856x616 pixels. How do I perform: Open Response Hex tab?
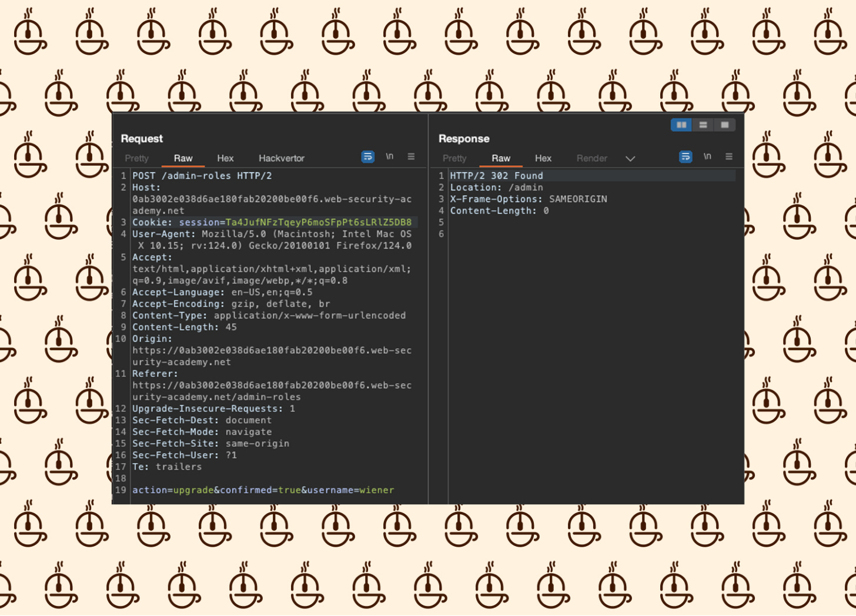click(543, 158)
